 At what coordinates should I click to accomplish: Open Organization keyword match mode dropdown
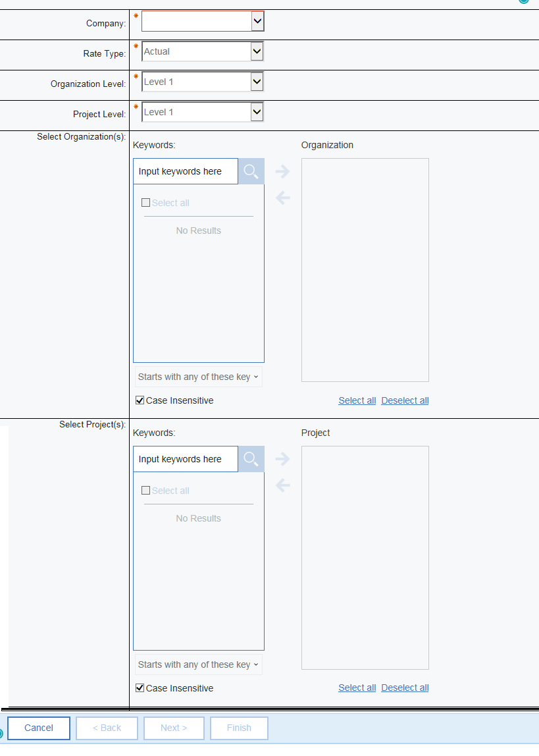coord(198,377)
